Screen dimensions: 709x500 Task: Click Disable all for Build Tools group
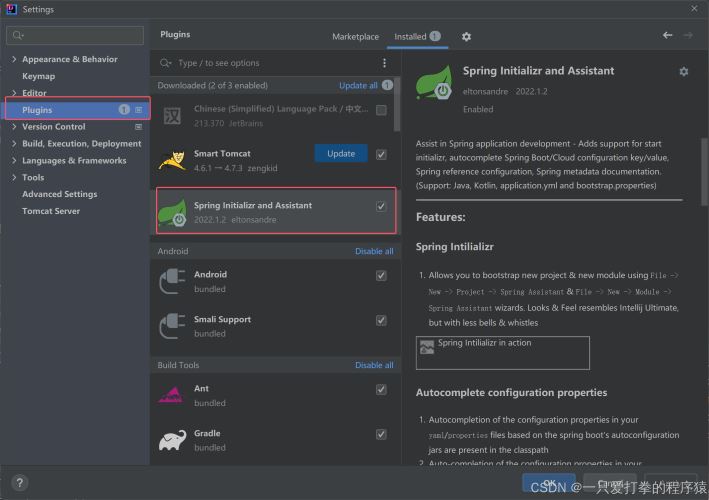click(374, 365)
